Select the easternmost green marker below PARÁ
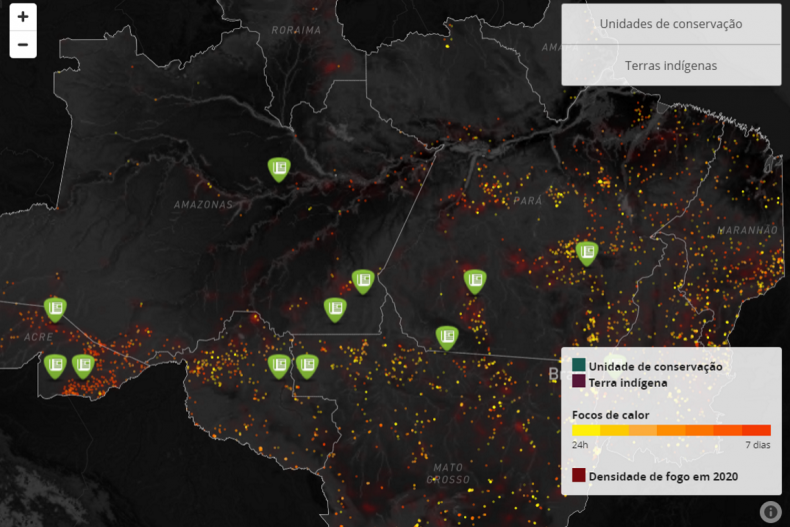Viewport: 790px width, 527px height. (x=587, y=252)
